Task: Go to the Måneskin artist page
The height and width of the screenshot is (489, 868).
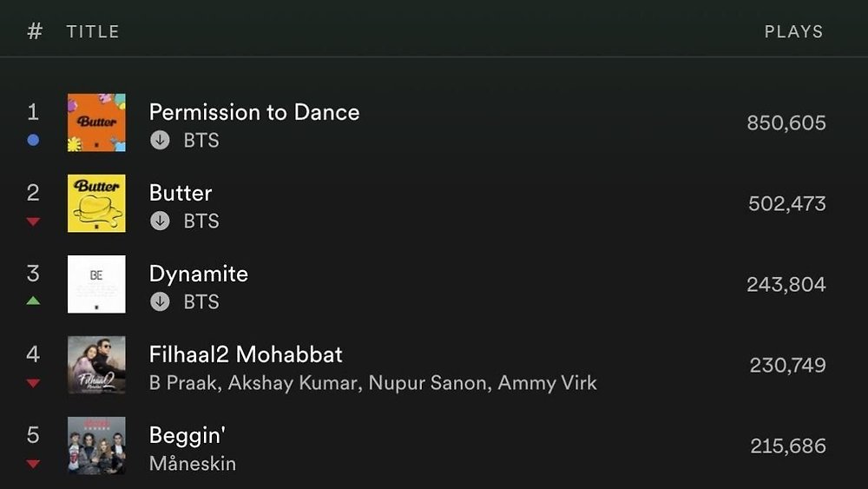Action: 192,464
